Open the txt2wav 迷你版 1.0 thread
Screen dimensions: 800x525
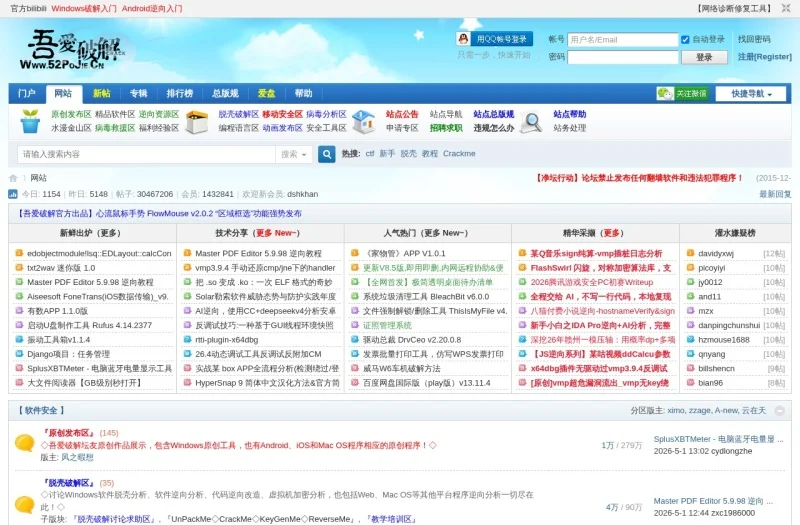[61, 268]
